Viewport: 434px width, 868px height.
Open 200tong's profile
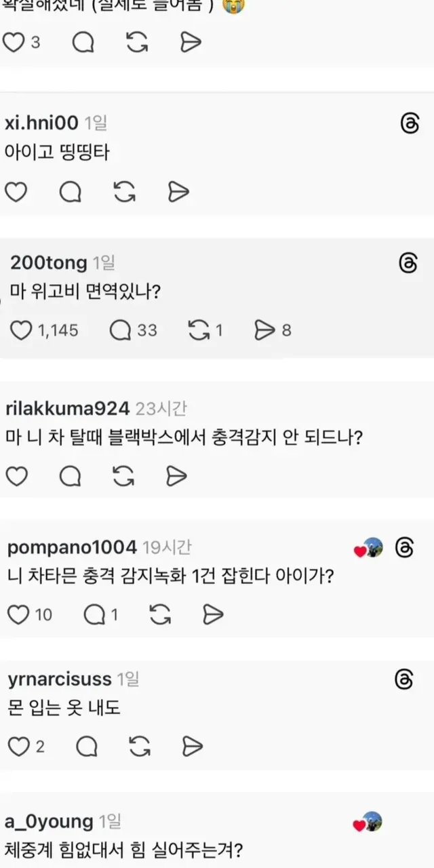[x=49, y=262]
